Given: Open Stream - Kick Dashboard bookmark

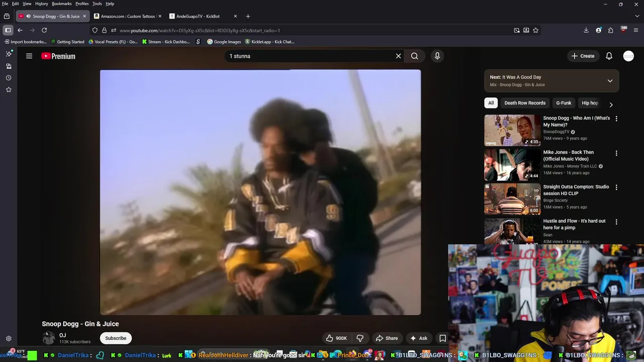Looking at the screenshot, I should pyautogui.click(x=166, y=42).
